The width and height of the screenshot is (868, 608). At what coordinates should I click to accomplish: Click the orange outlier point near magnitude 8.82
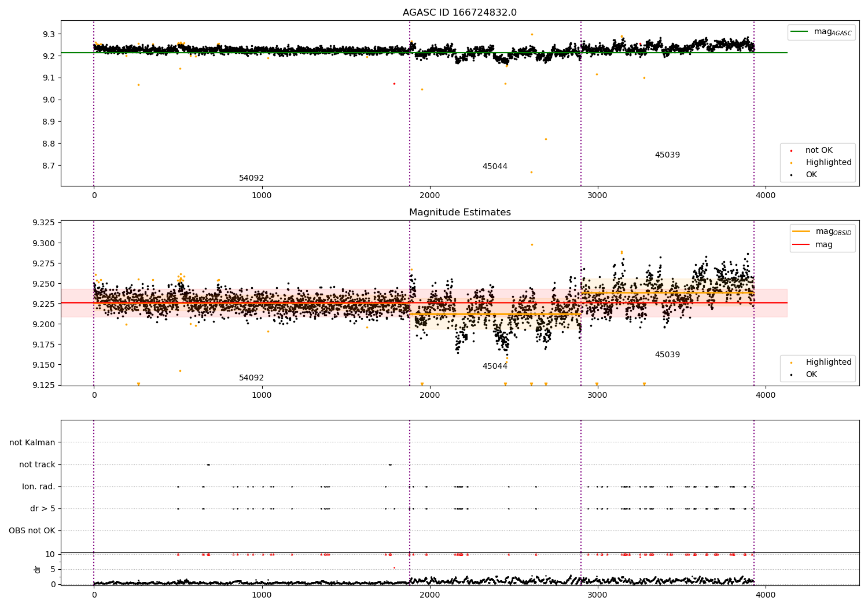coord(546,139)
